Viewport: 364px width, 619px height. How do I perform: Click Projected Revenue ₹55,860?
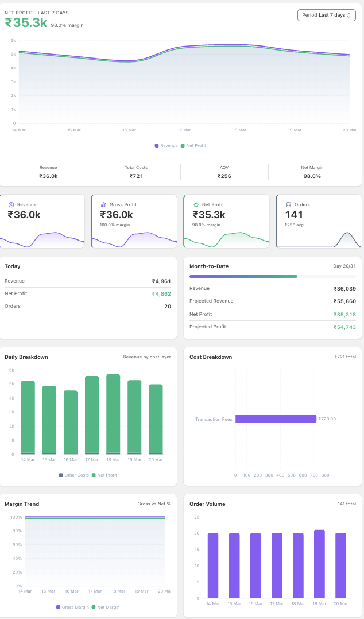344,301
